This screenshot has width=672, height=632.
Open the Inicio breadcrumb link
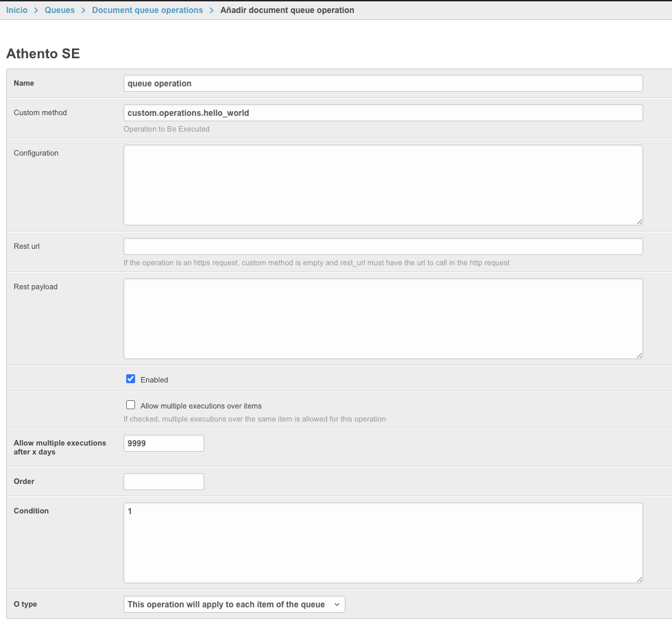[x=16, y=10]
